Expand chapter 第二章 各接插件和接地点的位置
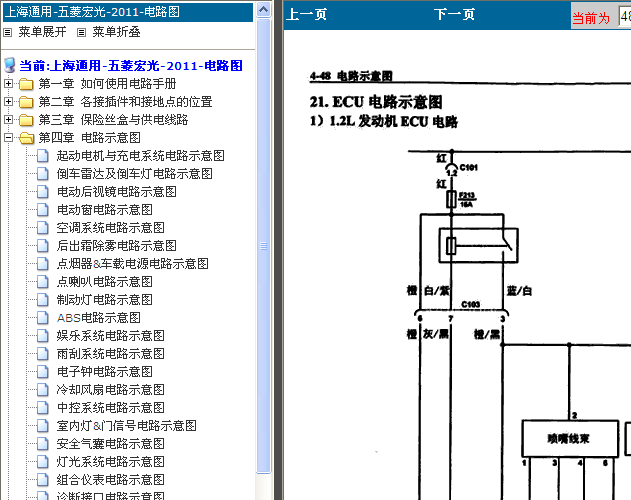The image size is (631, 500). [8, 101]
